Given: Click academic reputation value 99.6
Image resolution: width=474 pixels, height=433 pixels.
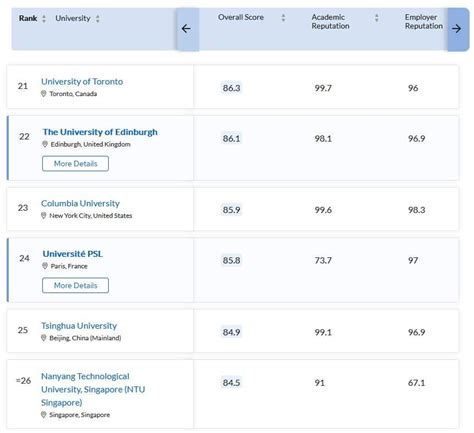Looking at the screenshot, I should (323, 210).
